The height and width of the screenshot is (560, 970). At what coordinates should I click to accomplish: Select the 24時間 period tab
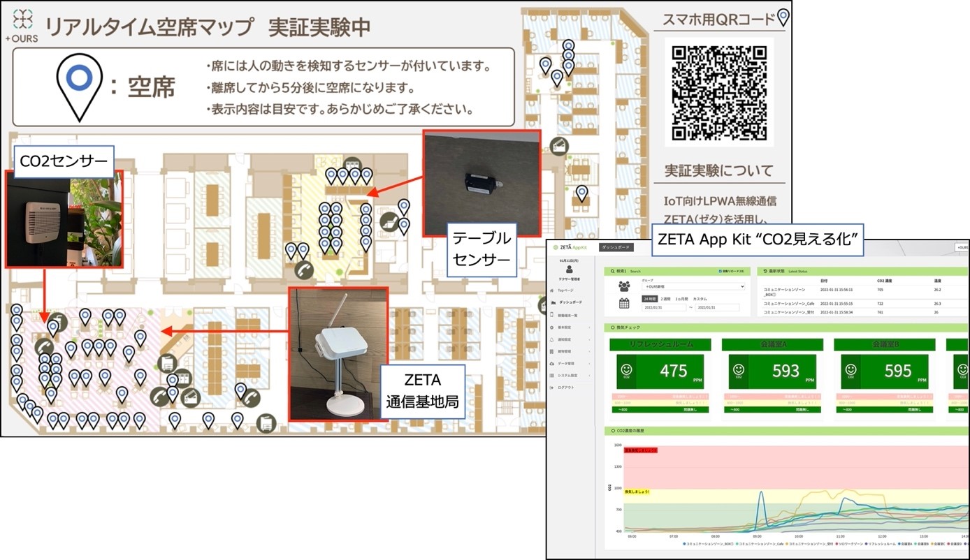[649, 299]
